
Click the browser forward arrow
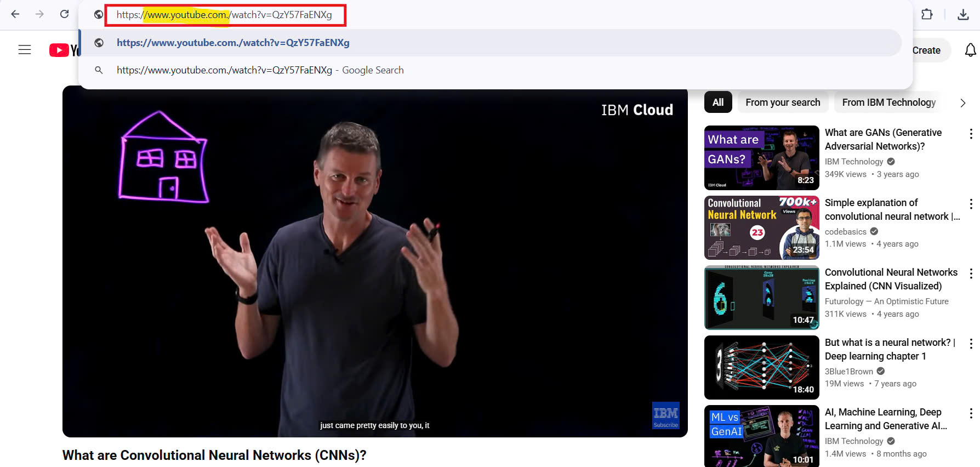[x=39, y=14]
